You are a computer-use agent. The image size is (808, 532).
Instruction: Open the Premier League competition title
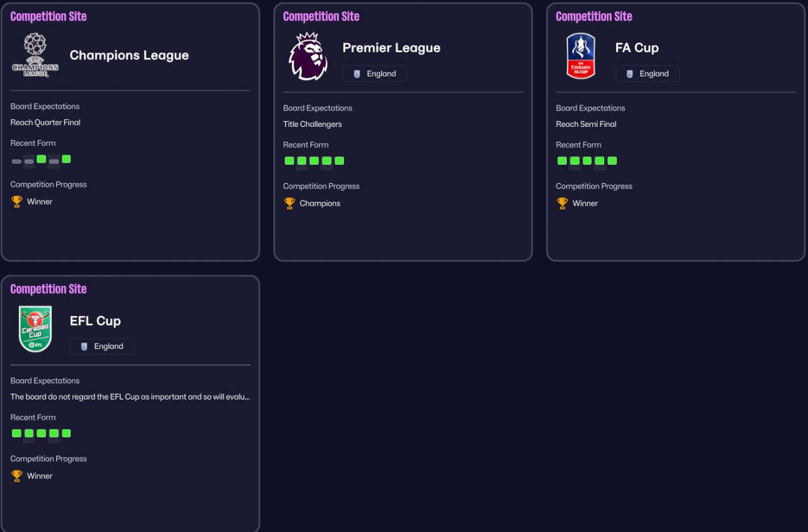point(391,48)
